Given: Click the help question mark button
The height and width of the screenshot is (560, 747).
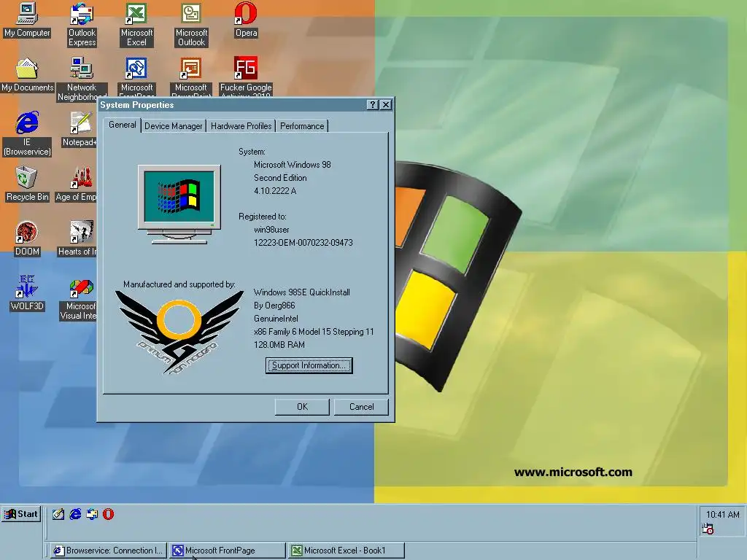Looking at the screenshot, I should point(373,105).
